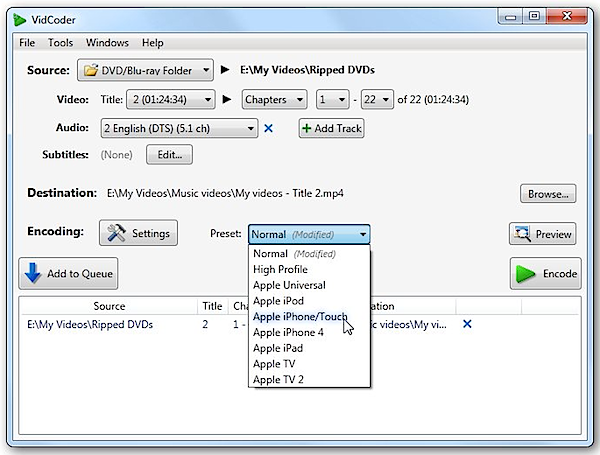Click the source path E:\My Videos\Ripped DVDs
The image size is (600, 455).
[x=307, y=70]
